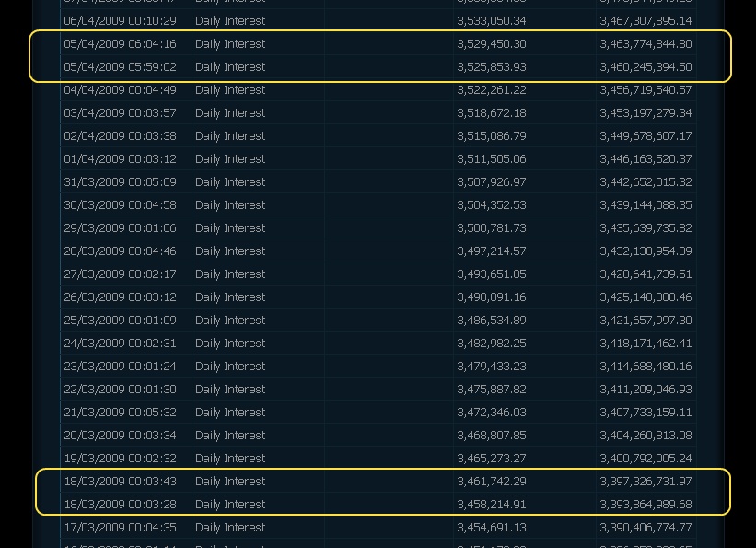Click the 18/03/2009 00:03:43 timestamp
756x548 pixels.
[x=120, y=482]
